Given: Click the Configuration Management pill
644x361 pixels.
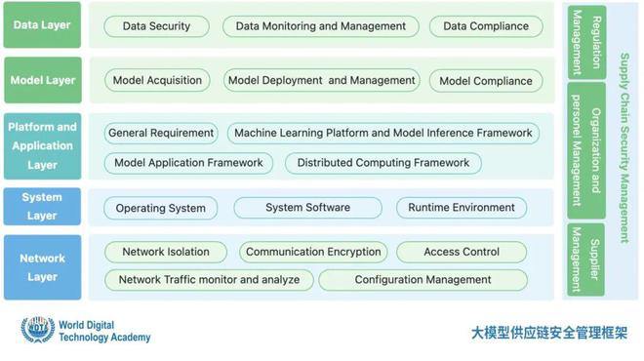Looking at the screenshot, I should [423, 280].
